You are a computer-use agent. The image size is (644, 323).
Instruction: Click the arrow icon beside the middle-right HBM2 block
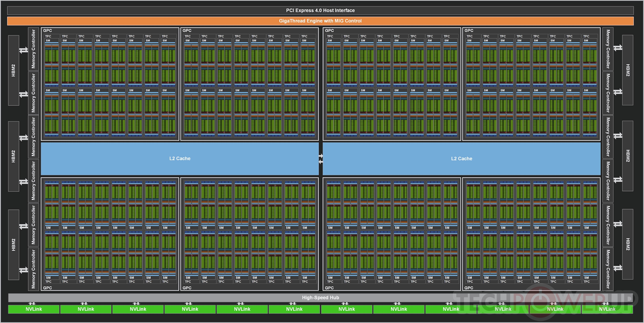tap(618, 136)
